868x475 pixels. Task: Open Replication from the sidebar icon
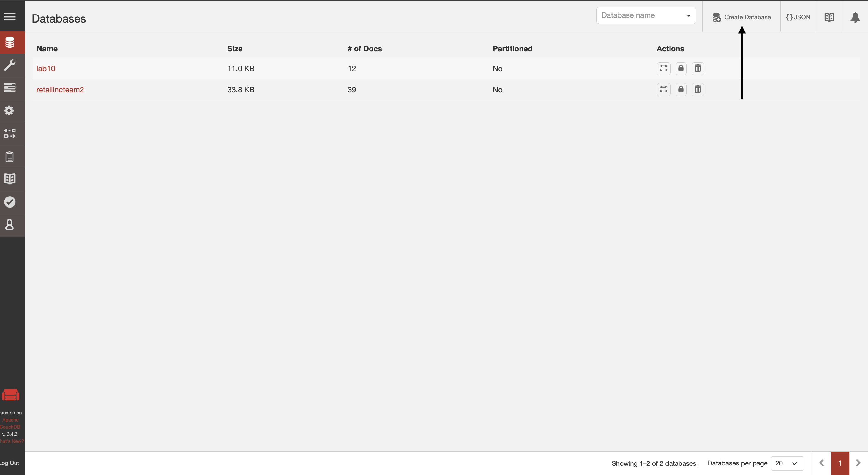click(10, 134)
